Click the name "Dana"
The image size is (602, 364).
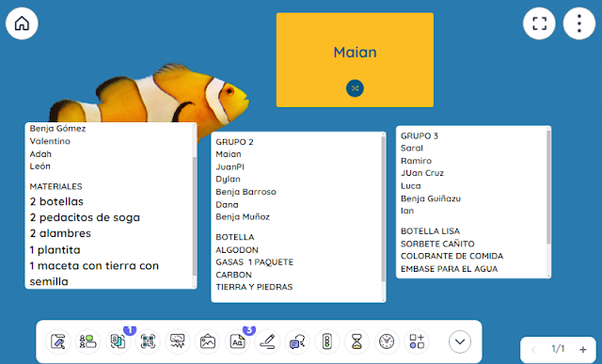[227, 205]
